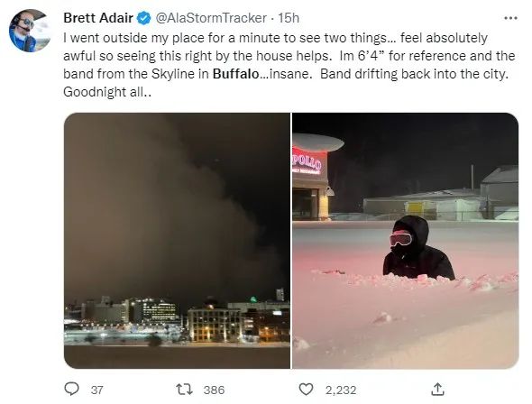Retweet using the retweet arrows icon
Viewport: 532px width, 404px height.
pyautogui.click(x=185, y=389)
